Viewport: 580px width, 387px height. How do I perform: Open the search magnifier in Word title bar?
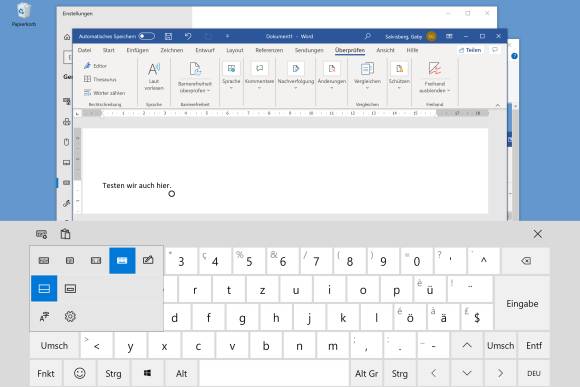[x=368, y=36]
